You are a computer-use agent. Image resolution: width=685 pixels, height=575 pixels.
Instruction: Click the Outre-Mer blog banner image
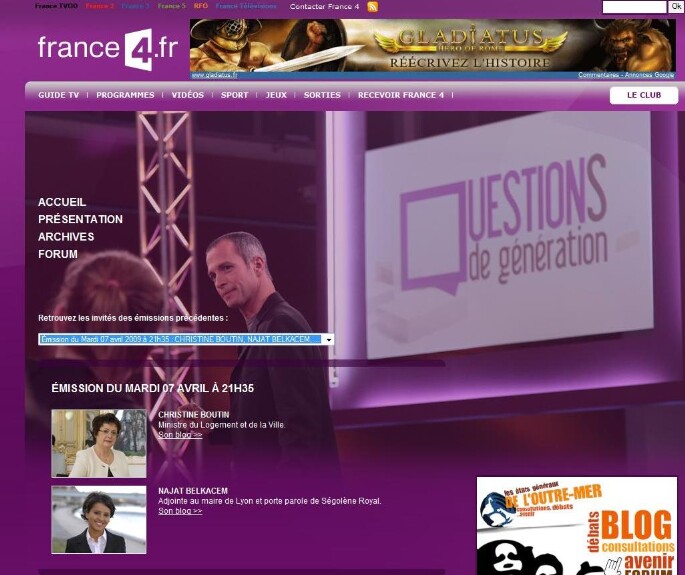tap(576, 526)
